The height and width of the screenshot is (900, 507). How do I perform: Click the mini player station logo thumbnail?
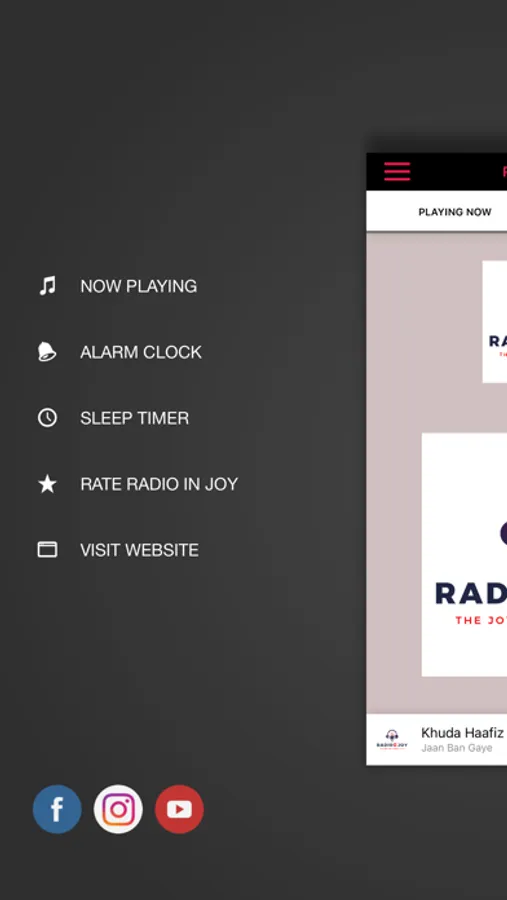click(x=392, y=739)
